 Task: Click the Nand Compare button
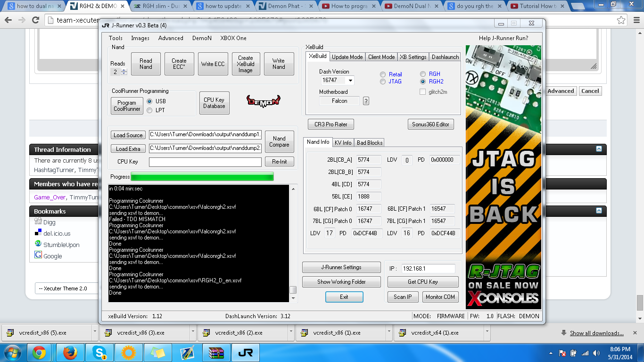pos(279,142)
